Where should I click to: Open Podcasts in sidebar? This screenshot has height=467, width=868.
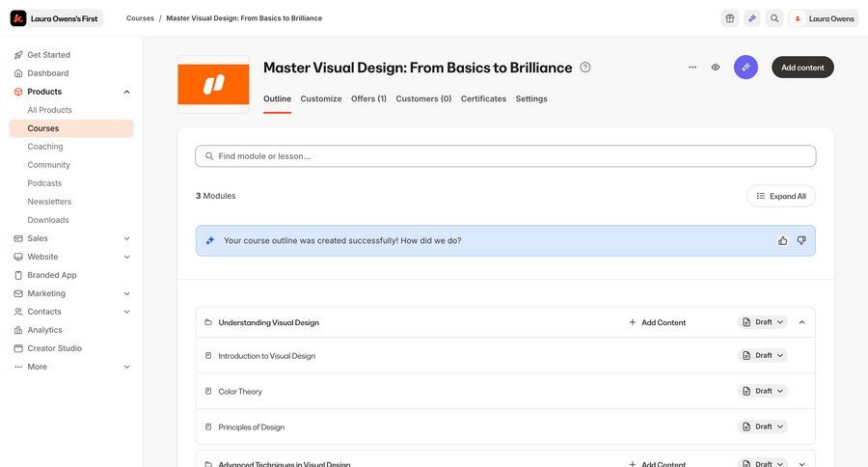click(x=44, y=182)
